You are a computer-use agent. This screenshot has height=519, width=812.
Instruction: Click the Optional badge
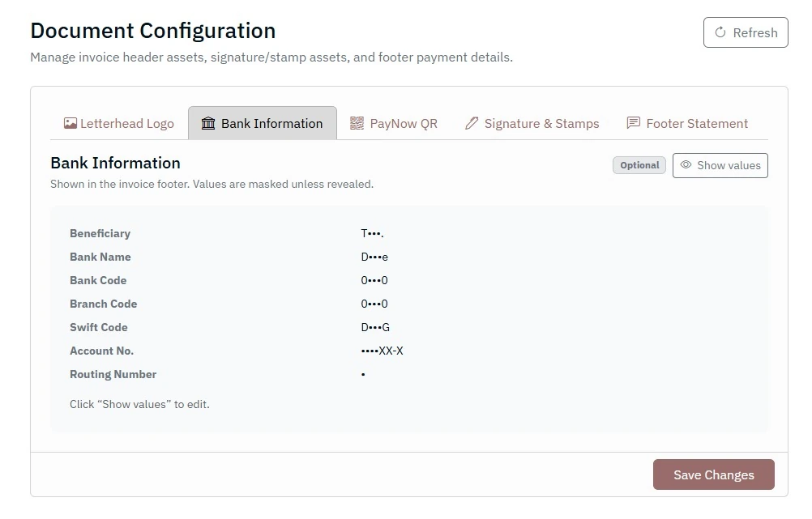tap(639, 165)
